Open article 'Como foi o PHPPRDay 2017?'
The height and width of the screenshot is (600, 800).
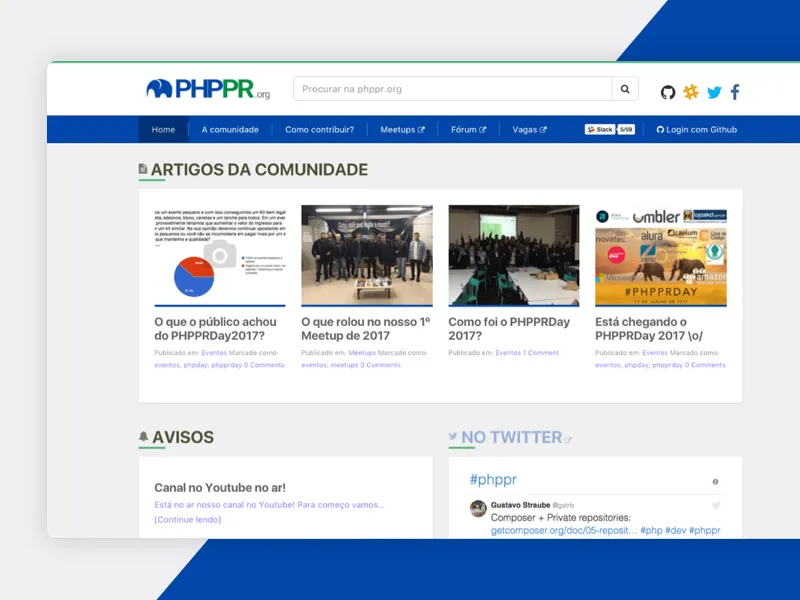click(x=509, y=329)
